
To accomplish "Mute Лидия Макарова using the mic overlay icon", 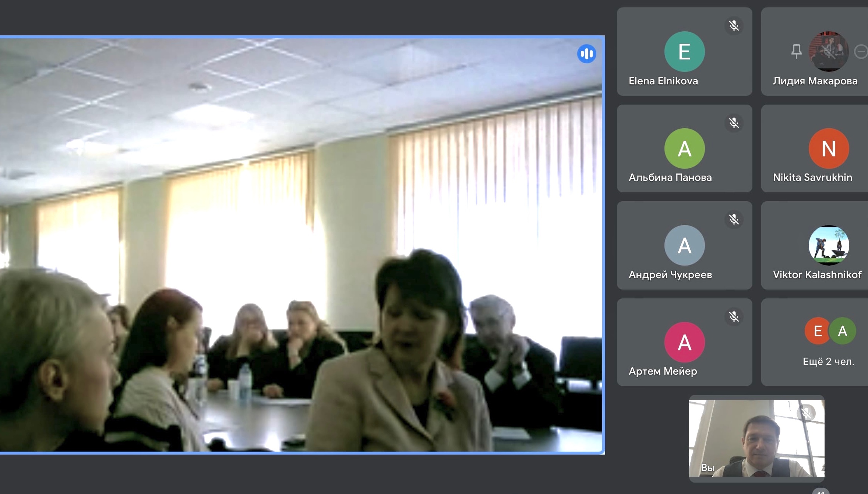I will click(x=829, y=51).
